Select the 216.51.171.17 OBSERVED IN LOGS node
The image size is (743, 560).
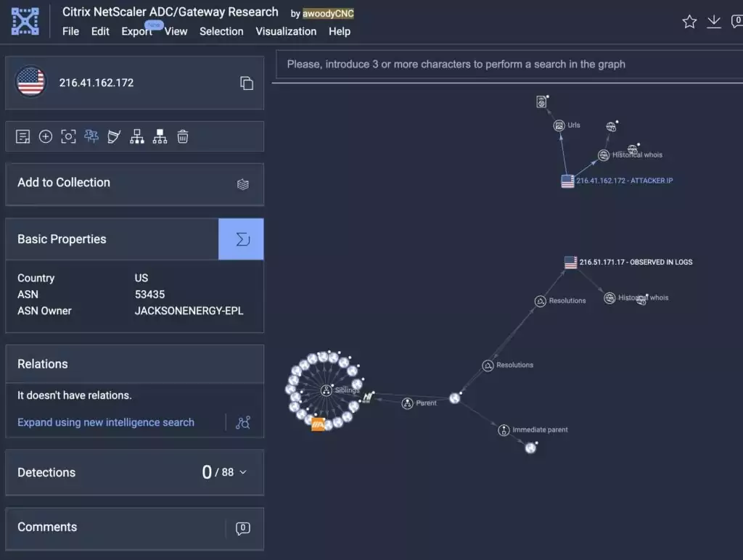tap(570, 263)
